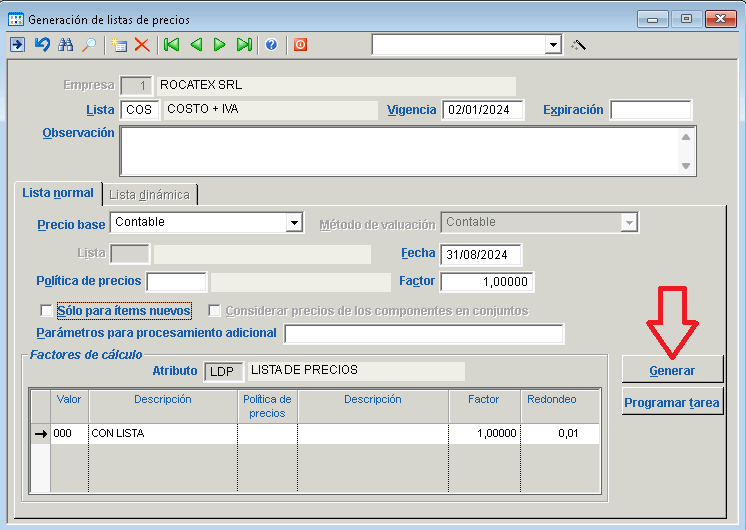Go to last record with green arrow
The width and height of the screenshot is (746, 530).
(x=244, y=45)
